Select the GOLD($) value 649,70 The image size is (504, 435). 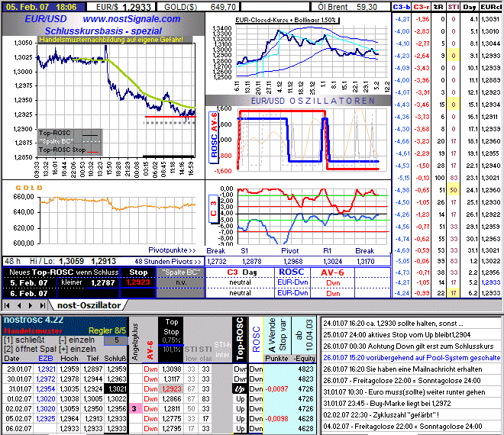(223, 7)
